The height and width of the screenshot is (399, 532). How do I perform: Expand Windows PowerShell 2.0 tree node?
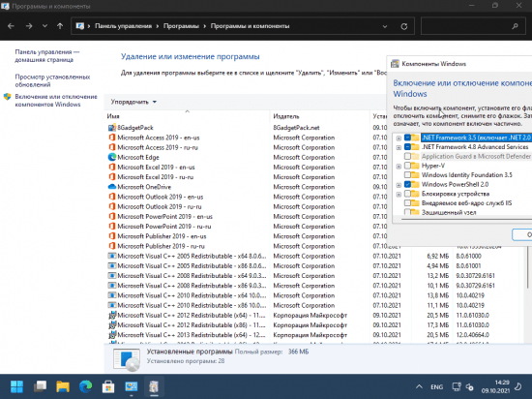[399, 185]
